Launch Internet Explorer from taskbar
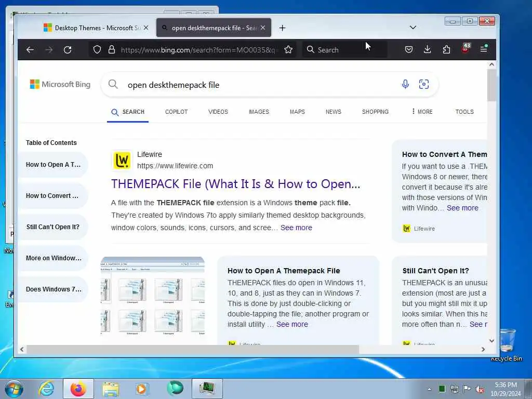Screen dimensions: 532x399 point(46,389)
